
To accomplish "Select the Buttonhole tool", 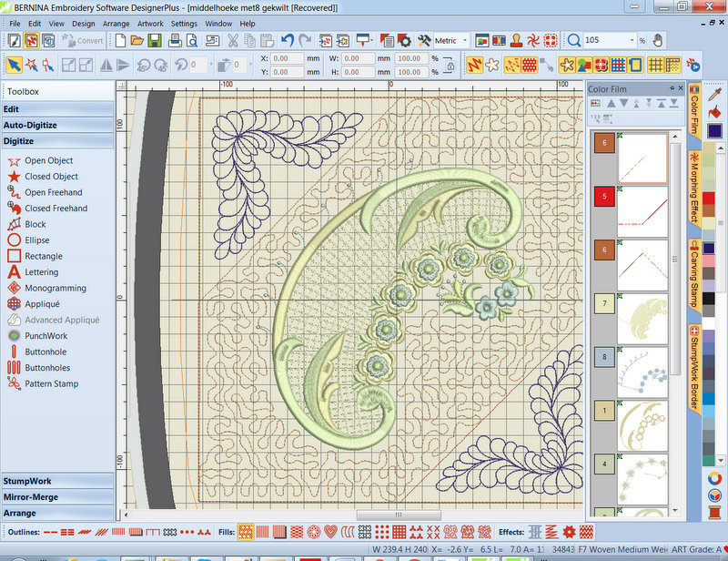I will click(x=51, y=352).
